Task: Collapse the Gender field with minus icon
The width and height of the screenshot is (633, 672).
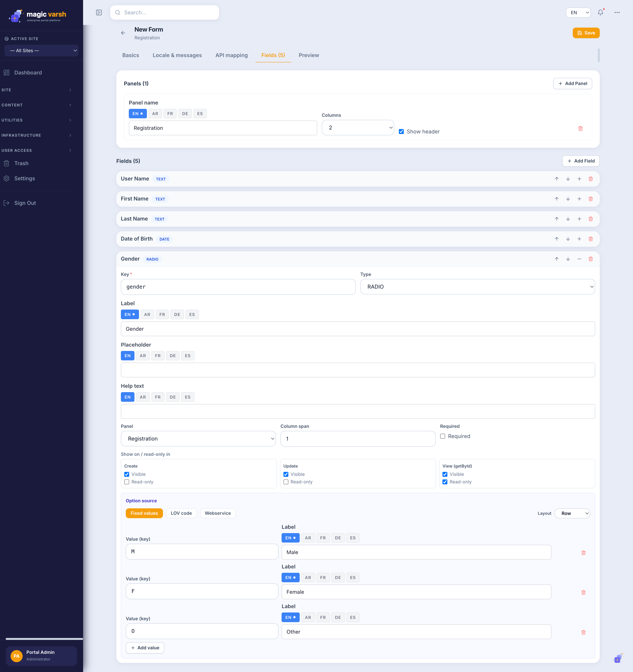Action: (579, 259)
